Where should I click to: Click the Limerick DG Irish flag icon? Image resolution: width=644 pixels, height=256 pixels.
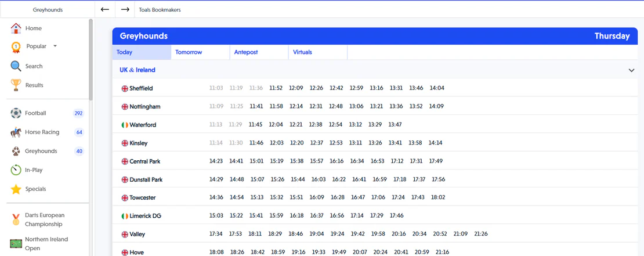125,216
